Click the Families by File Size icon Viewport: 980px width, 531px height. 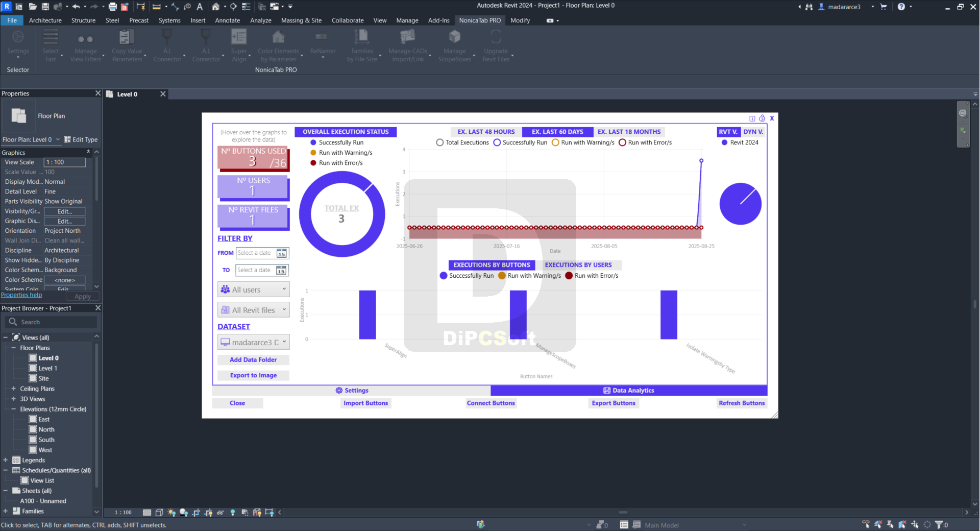tap(362, 37)
